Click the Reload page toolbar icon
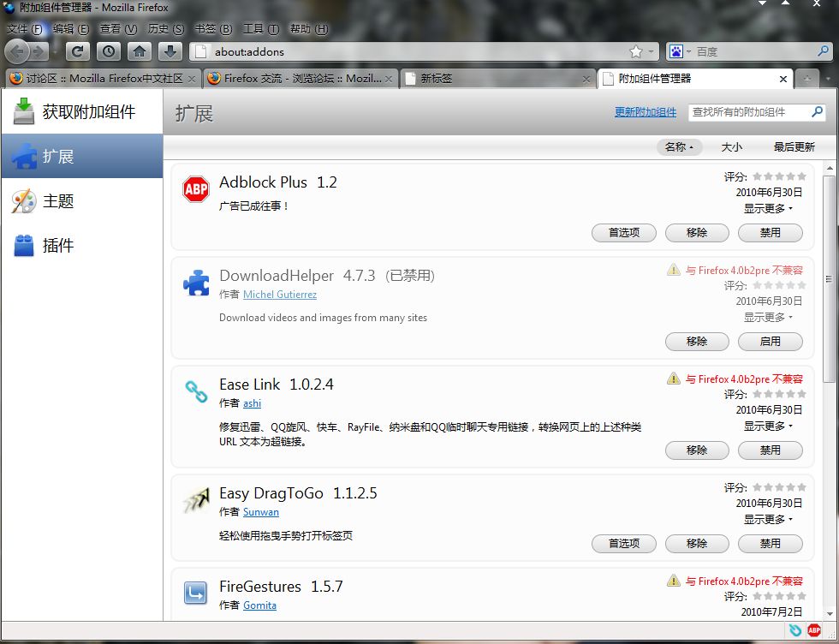The image size is (839, 644). [x=78, y=51]
